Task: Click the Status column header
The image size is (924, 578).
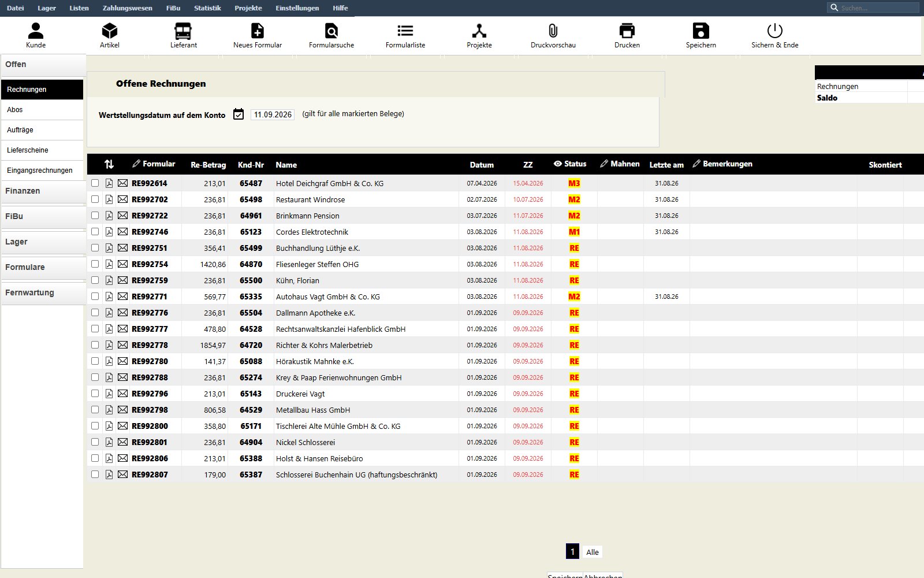Action: tap(570, 164)
